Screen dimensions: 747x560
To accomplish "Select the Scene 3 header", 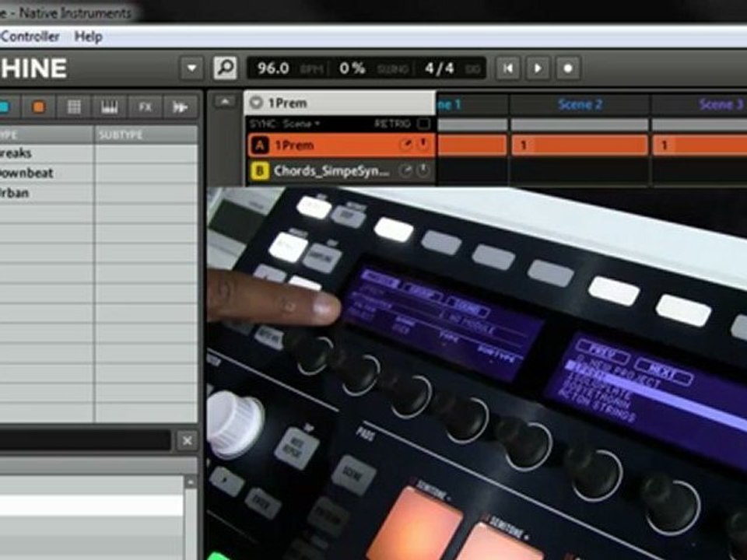I will (x=700, y=104).
